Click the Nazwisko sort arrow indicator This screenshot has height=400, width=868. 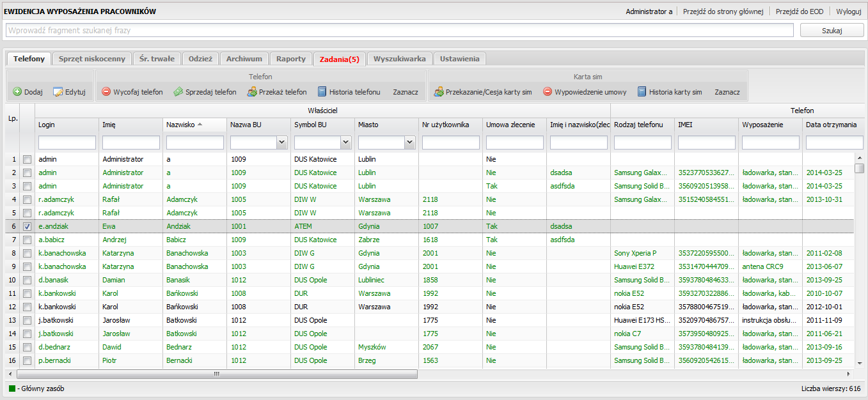[x=200, y=125]
